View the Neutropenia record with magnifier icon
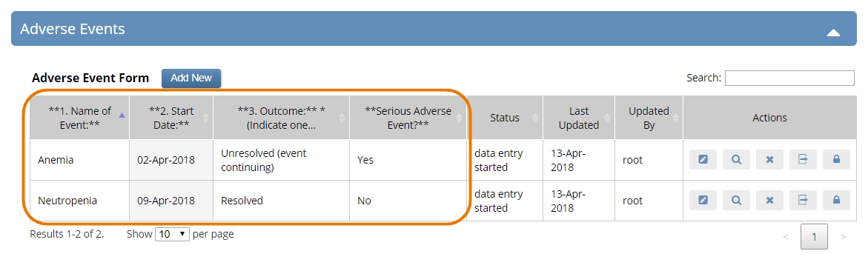The height and width of the screenshot is (268, 868). (736, 201)
